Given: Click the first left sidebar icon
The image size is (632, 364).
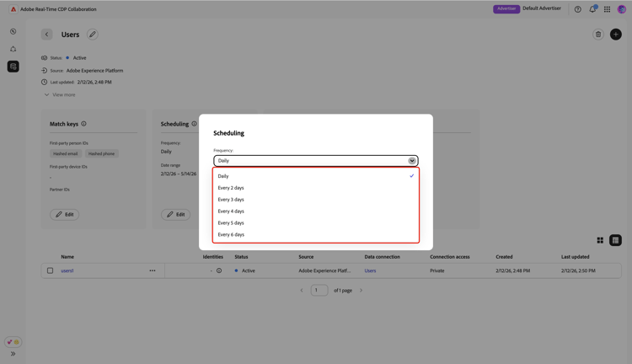Looking at the screenshot, I should tap(13, 31).
